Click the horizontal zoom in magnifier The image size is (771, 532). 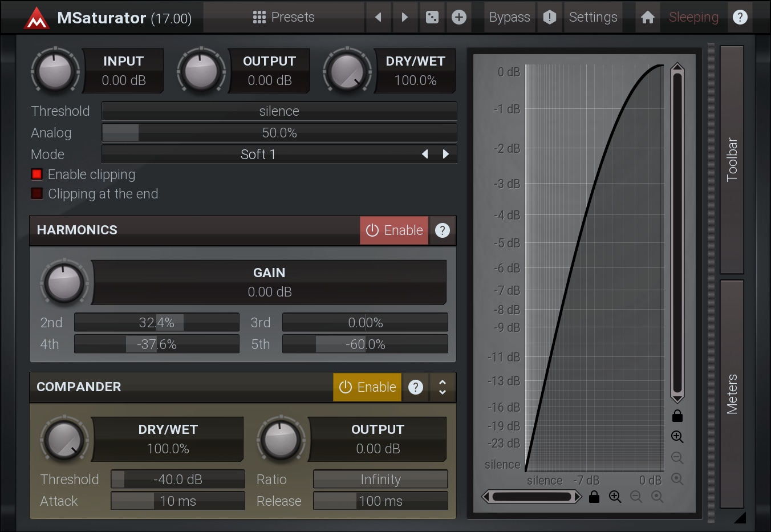click(x=615, y=497)
